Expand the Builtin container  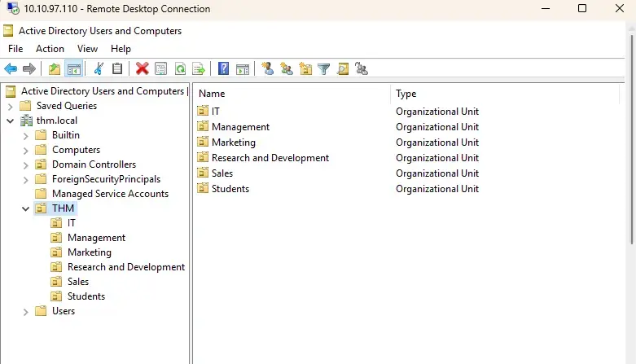pos(25,136)
